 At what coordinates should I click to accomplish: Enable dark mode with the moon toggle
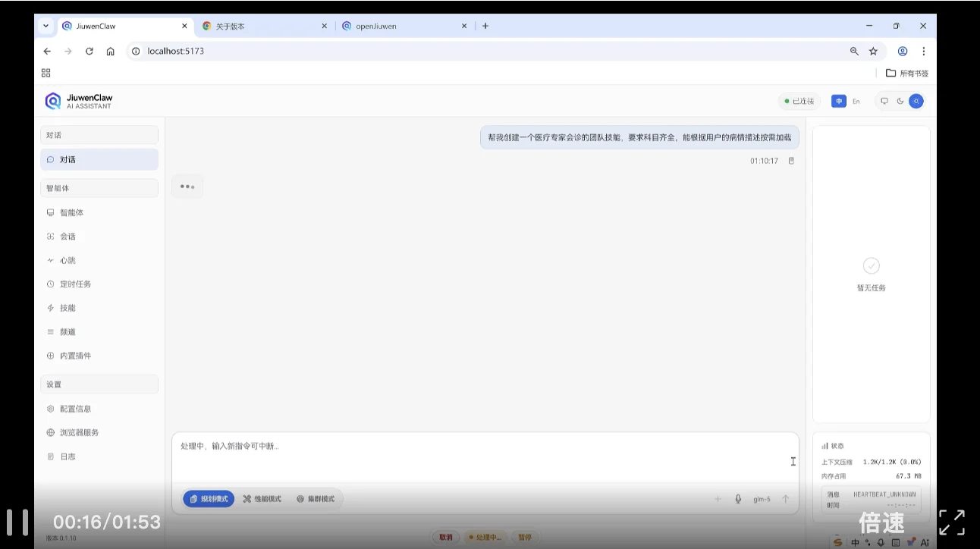pos(900,100)
